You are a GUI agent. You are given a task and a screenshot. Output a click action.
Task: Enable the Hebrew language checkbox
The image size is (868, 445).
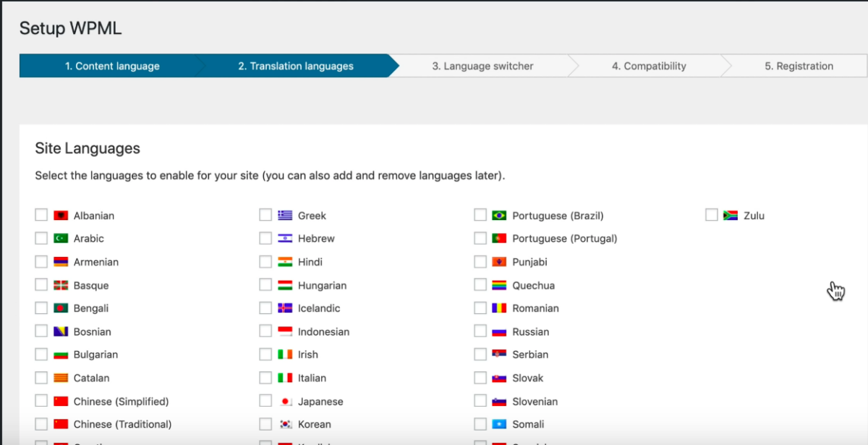[265, 238]
